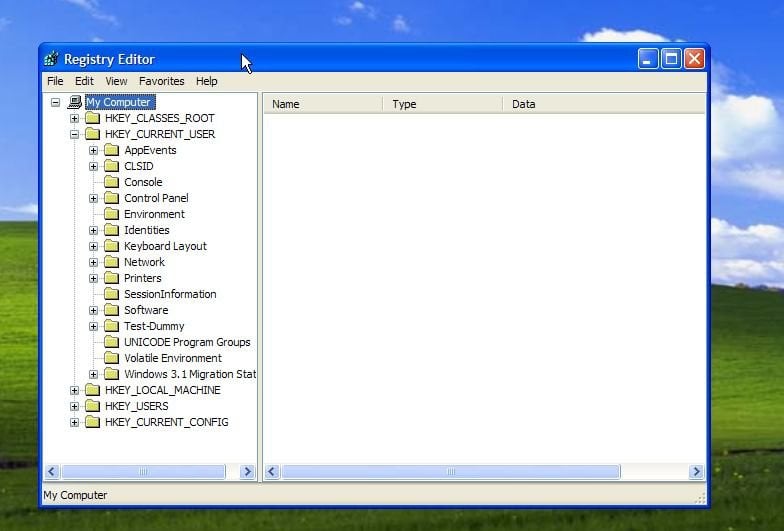Click the SessionInformation folder icon

pos(112,294)
